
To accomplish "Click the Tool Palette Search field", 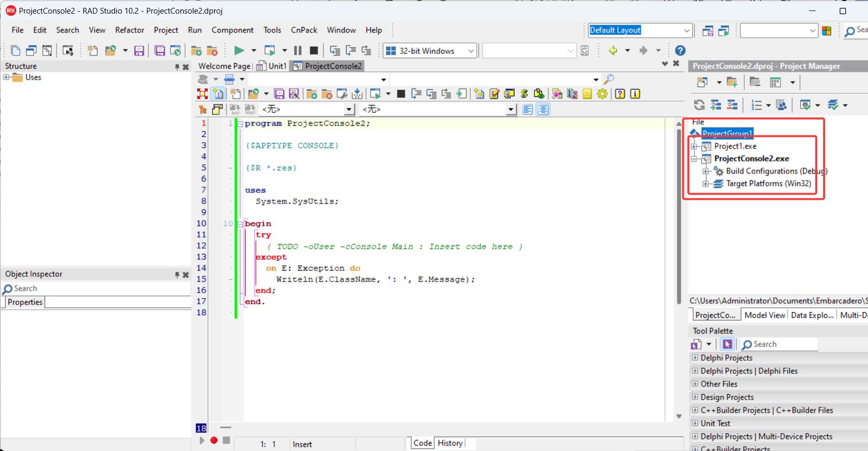I will pos(779,344).
